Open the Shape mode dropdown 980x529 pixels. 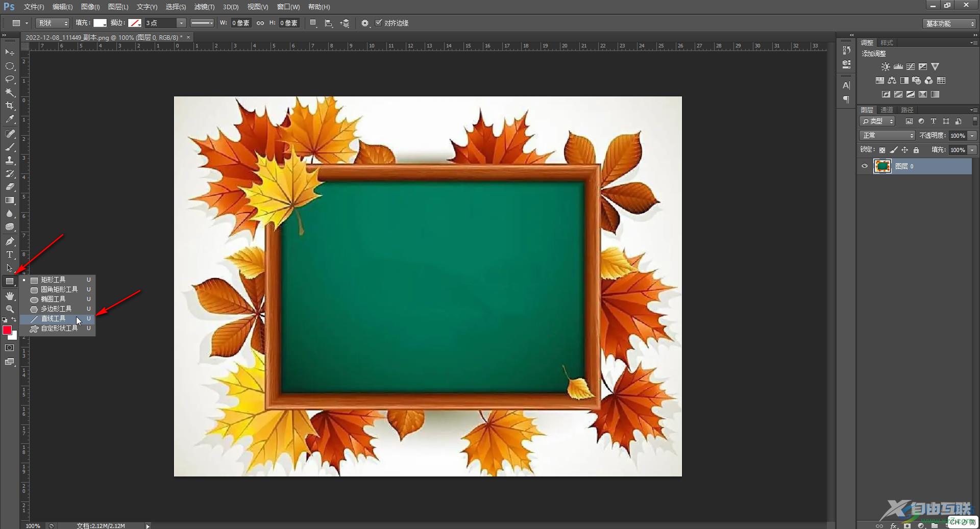(53, 23)
